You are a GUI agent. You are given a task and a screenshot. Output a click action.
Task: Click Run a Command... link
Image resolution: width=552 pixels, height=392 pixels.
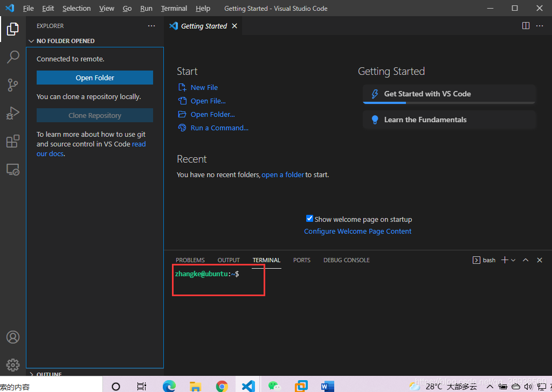219,128
